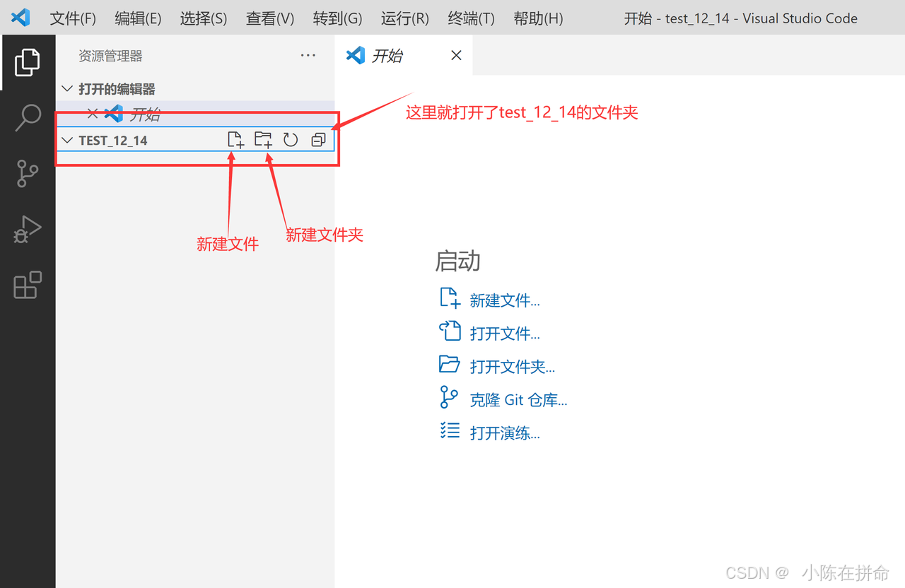This screenshot has height=588, width=905.
Task: Open the 帮助(H) menu
Action: [538, 18]
